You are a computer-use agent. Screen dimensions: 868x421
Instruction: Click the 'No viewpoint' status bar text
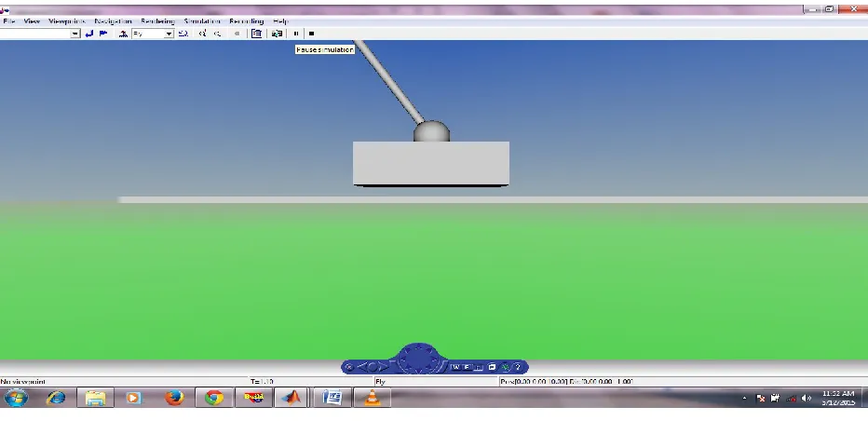[23, 382]
